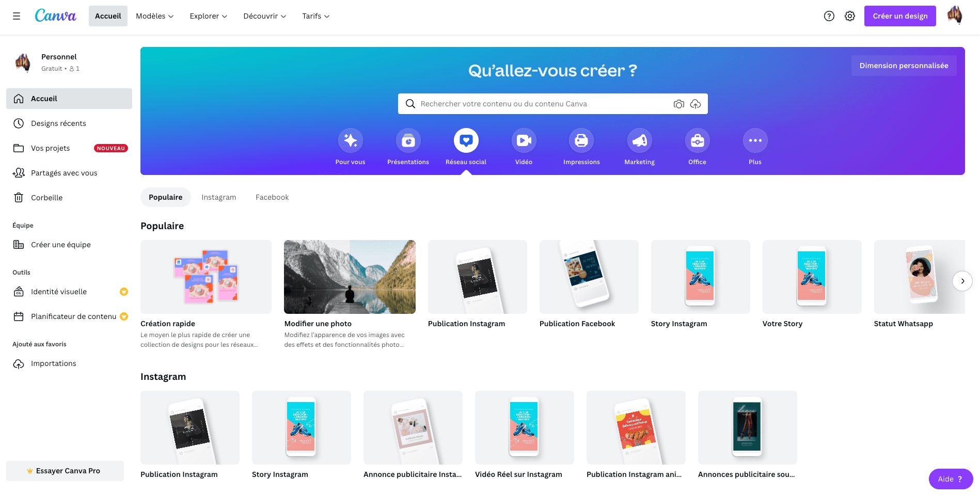Open the account avatar in top bar
The image size is (980, 495).
[954, 15]
